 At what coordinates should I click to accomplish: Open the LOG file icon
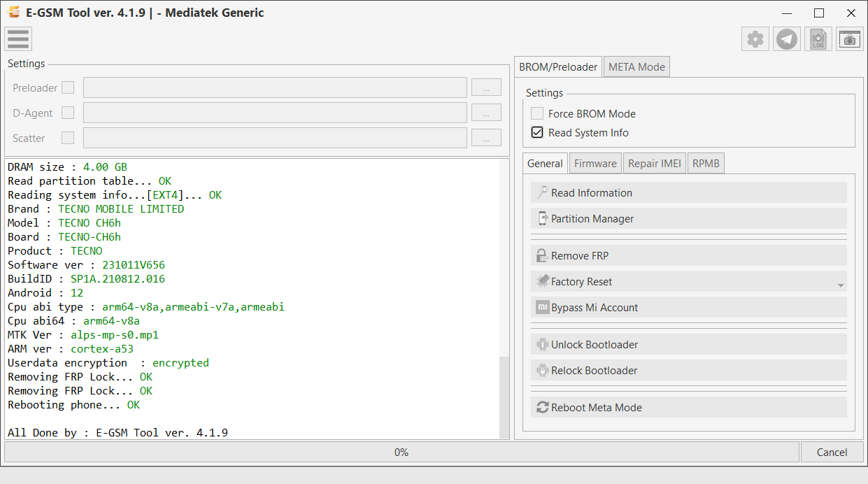tap(818, 39)
